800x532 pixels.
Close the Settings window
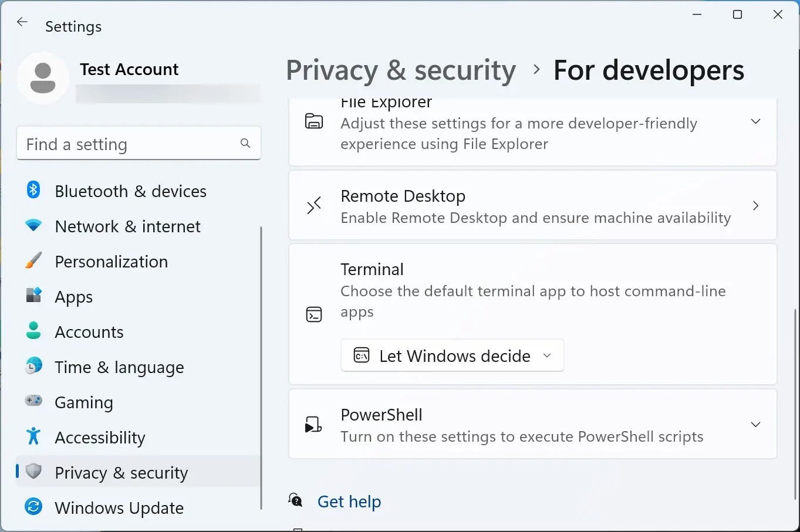778,15
